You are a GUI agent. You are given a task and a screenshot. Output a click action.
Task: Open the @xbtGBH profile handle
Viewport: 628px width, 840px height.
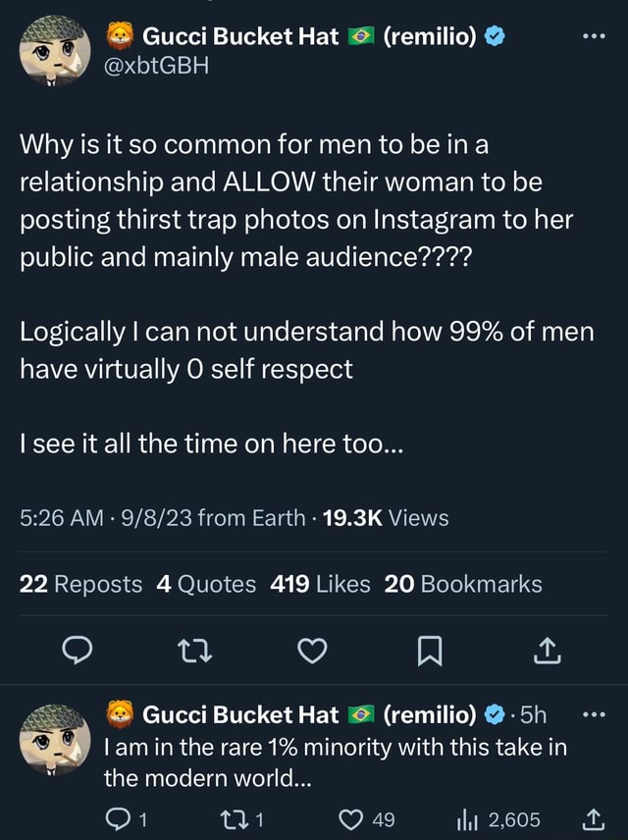(157, 66)
